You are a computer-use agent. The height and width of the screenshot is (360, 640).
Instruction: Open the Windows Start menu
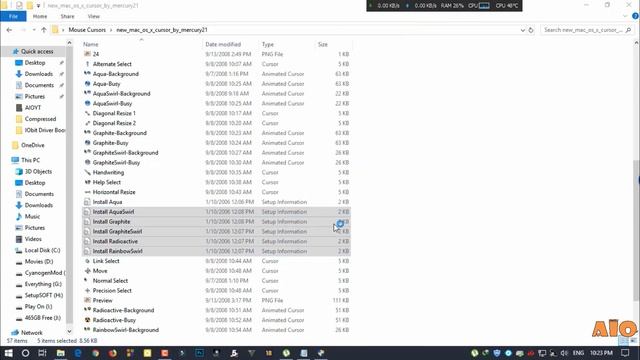8,353
